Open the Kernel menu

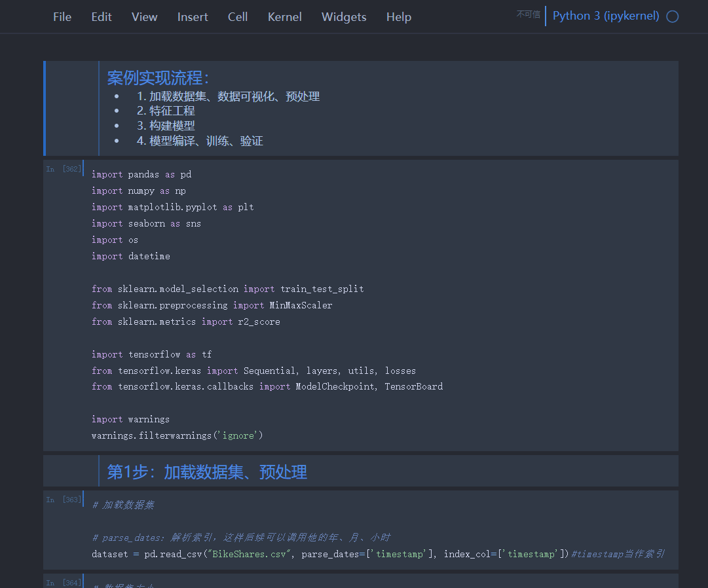point(284,16)
